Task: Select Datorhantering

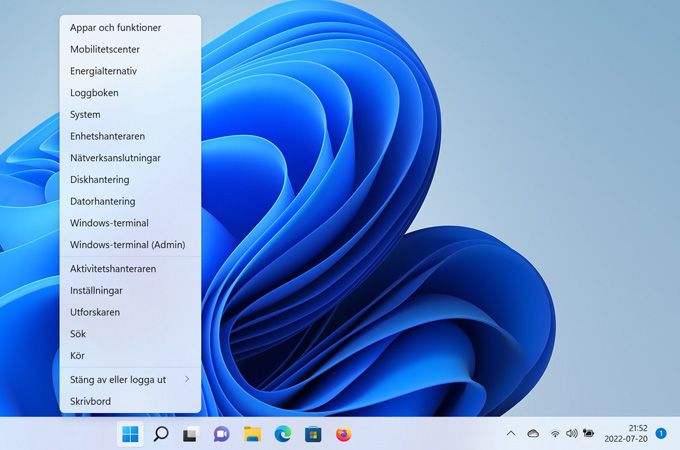Action: [x=131, y=201]
